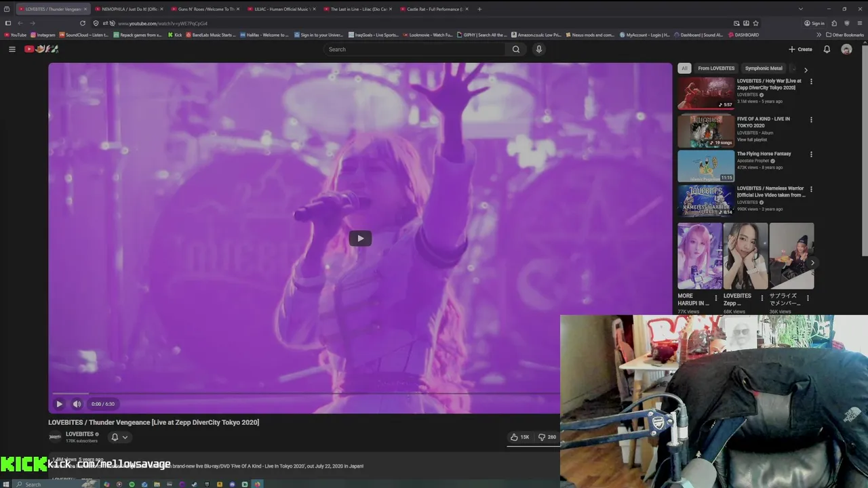Open the LOVEBITES channel name link
The width and height of the screenshot is (868, 488).
pyautogui.click(x=79, y=434)
